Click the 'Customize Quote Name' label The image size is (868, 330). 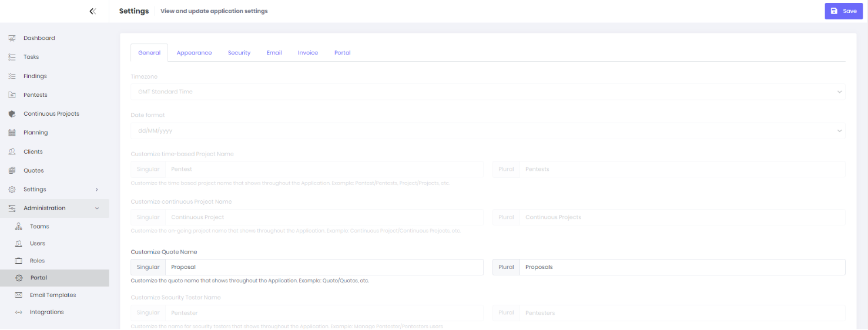click(164, 252)
